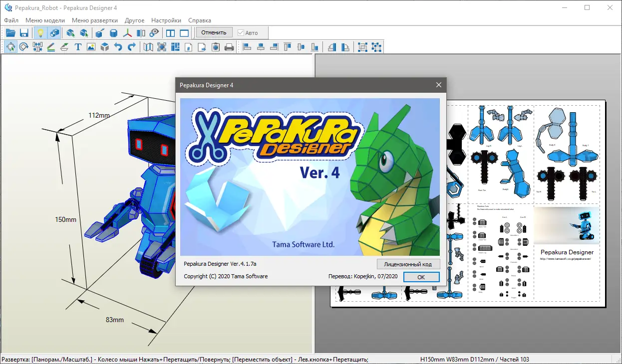Click the printer icon
The height and width of the screenshot is (364, 622).
point(229,47)
